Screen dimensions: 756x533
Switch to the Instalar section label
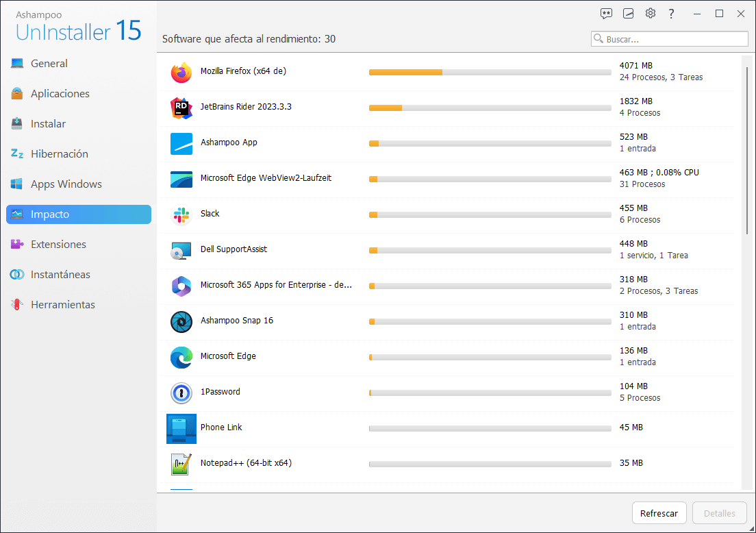coord(48,123)
